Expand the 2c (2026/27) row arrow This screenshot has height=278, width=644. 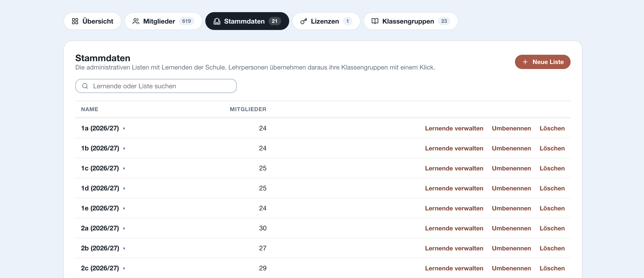pos(124,269)
